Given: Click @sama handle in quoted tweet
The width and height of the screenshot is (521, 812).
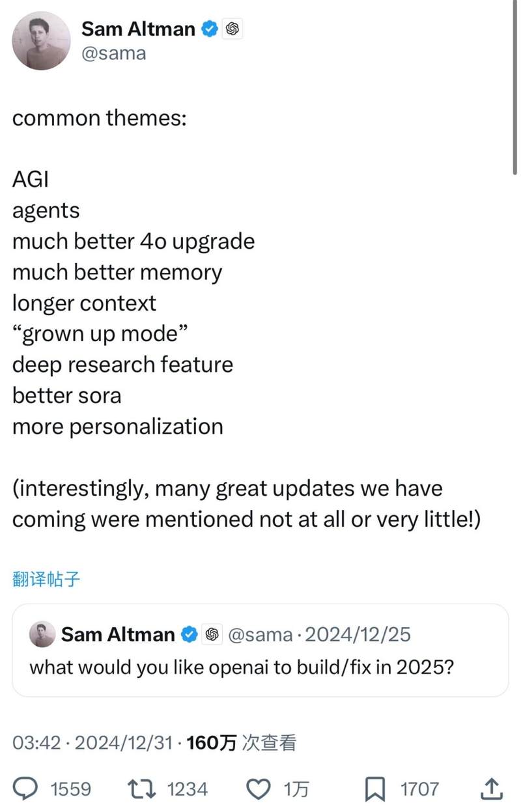Looking at the screenshot, I should [259, 634].
